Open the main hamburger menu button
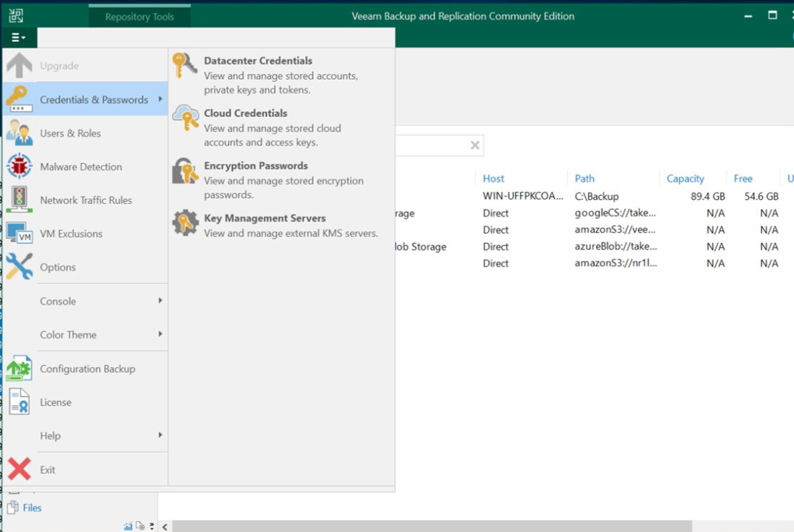The image size is (794, 532). click(x=19, y=38)
